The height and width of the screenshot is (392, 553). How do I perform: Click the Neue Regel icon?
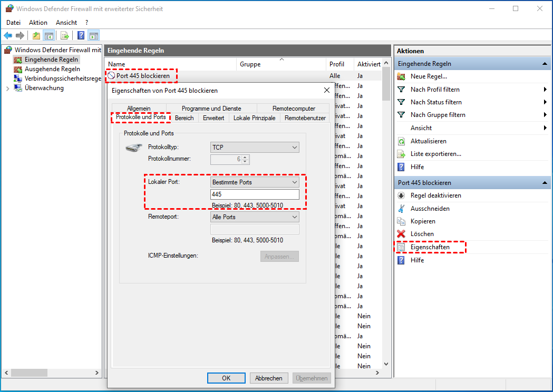[401, 76]
